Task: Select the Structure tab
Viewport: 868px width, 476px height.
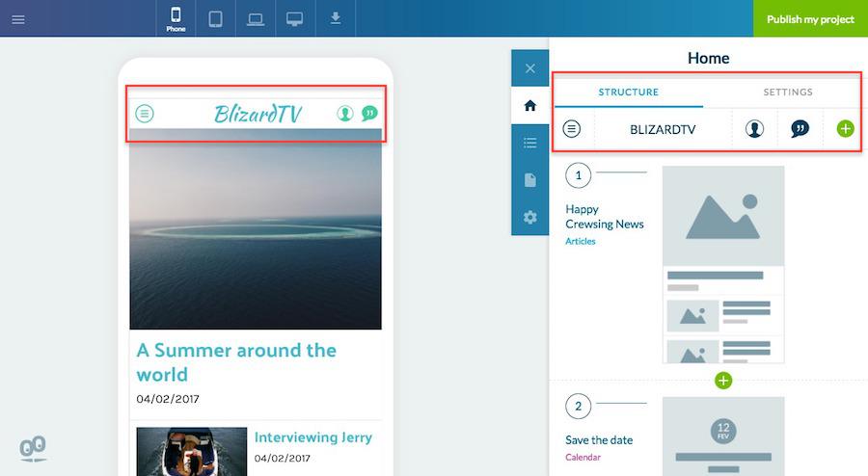Action: pyautogui.click(x=628, y=93)
